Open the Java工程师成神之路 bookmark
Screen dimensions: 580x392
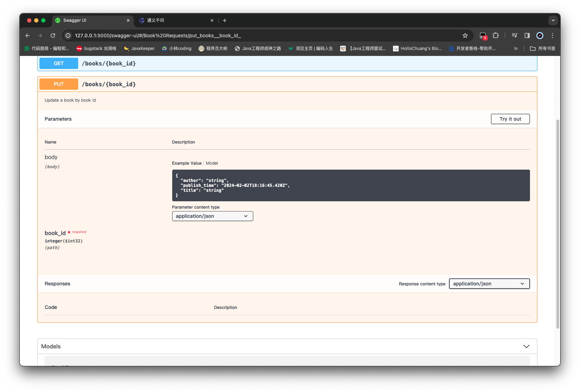258,49
